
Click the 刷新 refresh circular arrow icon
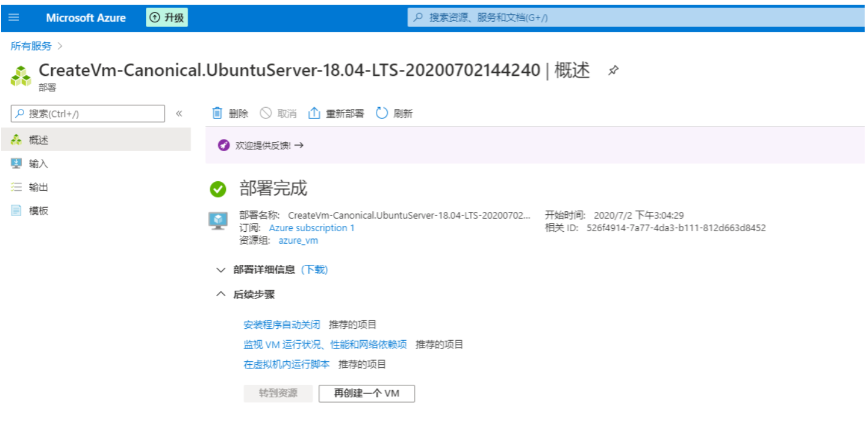coord(382,113)
